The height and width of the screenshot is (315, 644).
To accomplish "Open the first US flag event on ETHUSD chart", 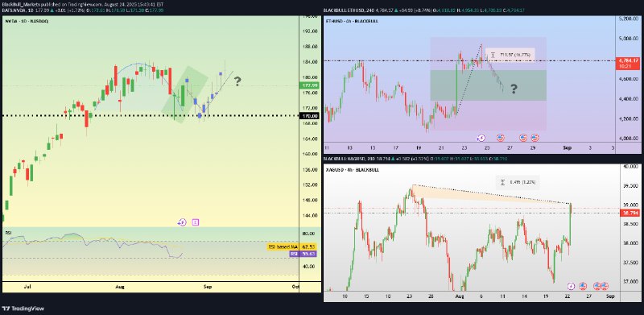I will (x=500, y=138).
